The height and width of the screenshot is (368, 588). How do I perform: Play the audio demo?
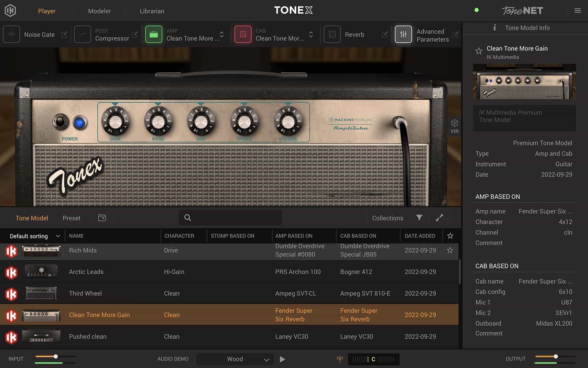[x=282, y=359]
